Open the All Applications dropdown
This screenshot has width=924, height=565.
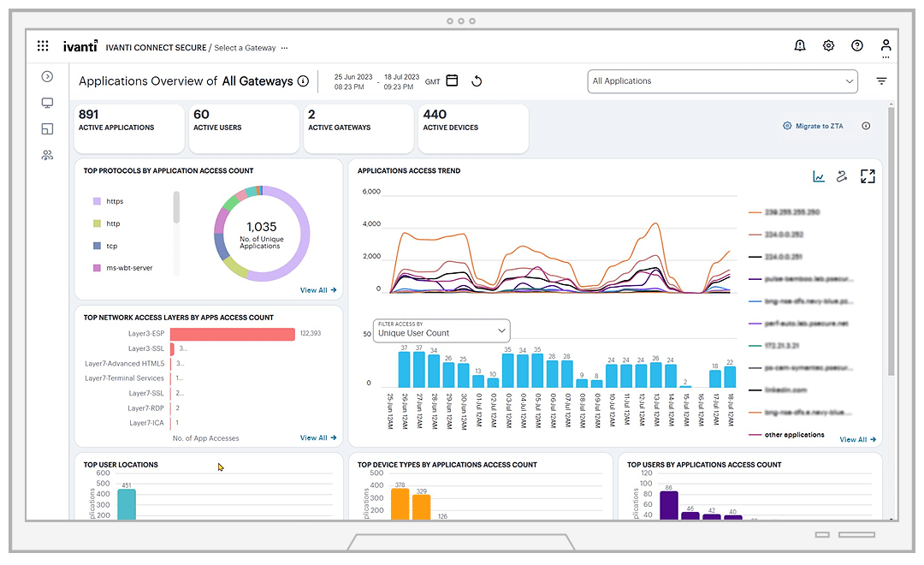click(x=722, y=81)
